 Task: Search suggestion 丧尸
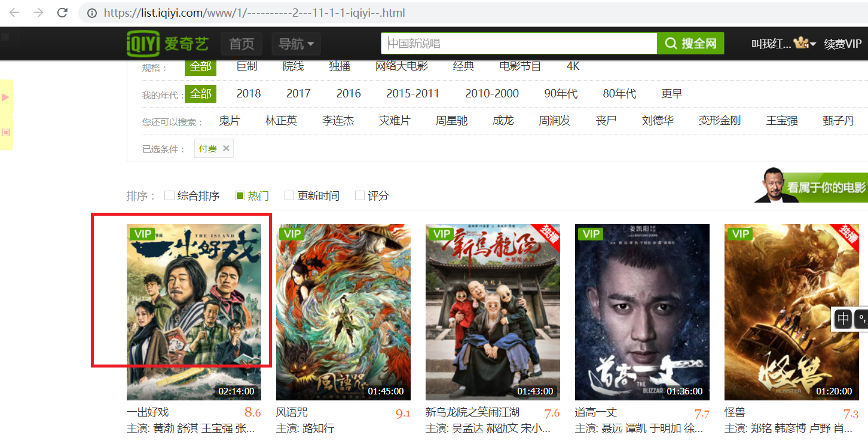click(x=606, y=121)
